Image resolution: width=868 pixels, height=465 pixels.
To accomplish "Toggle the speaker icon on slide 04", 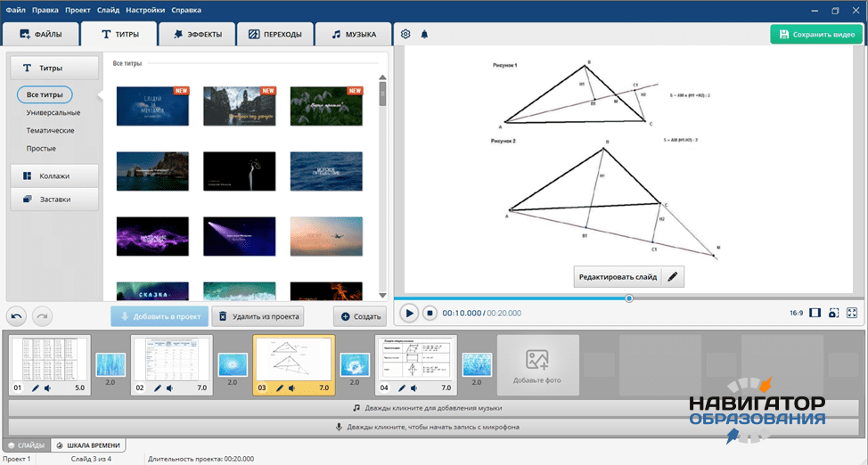I will click(414, 388).
